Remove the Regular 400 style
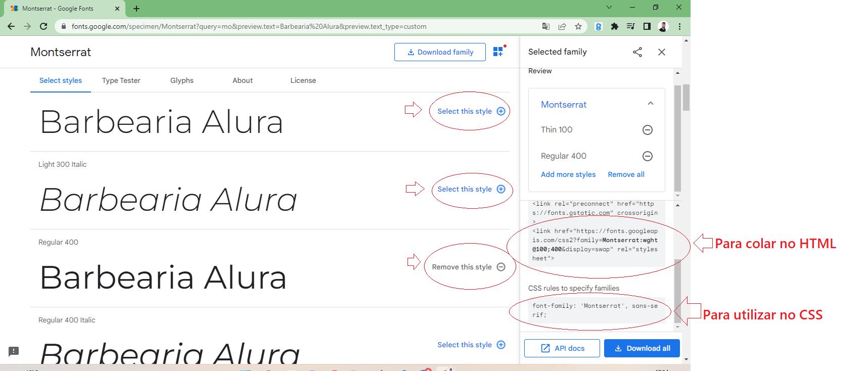 click(469, 267)
